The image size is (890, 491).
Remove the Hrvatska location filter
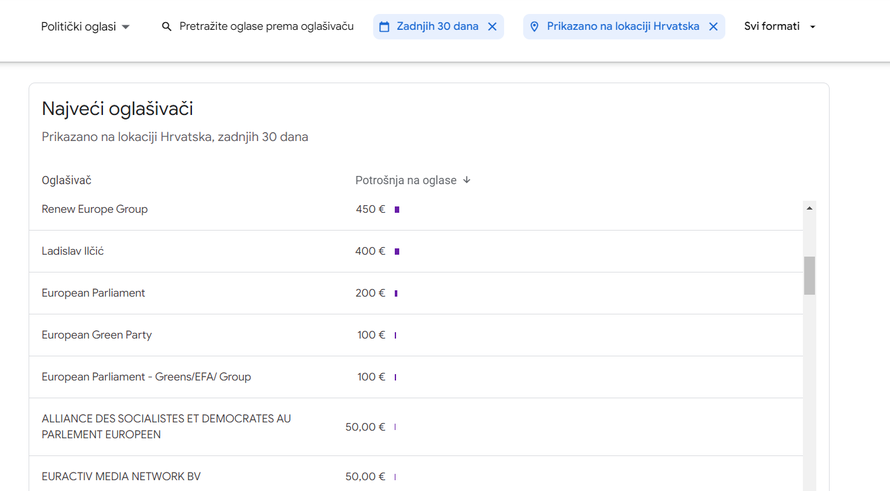pos(713,27)
